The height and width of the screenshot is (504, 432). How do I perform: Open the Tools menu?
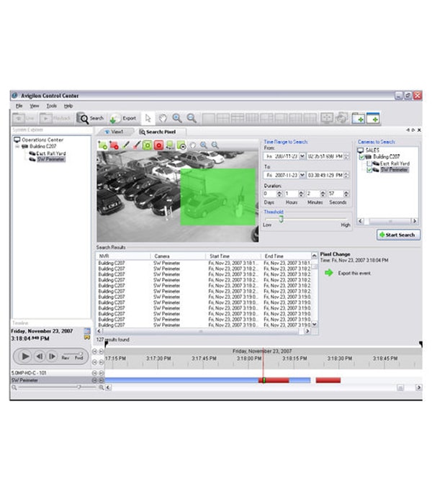(51, 106)
